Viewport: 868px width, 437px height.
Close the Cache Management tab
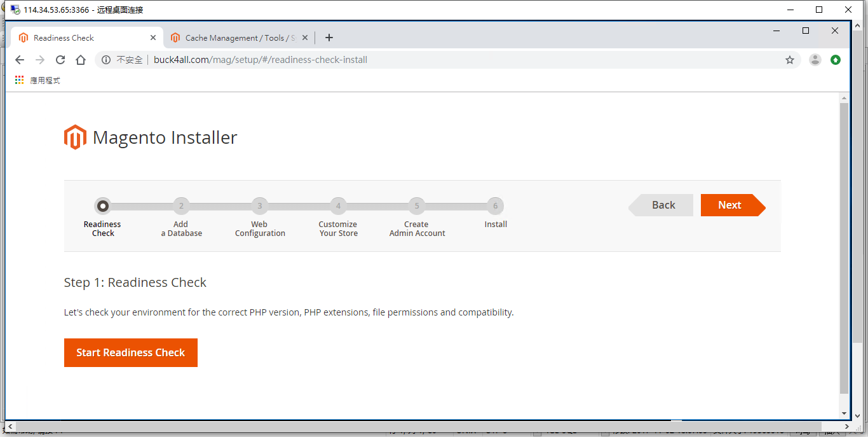click(305, 38)
